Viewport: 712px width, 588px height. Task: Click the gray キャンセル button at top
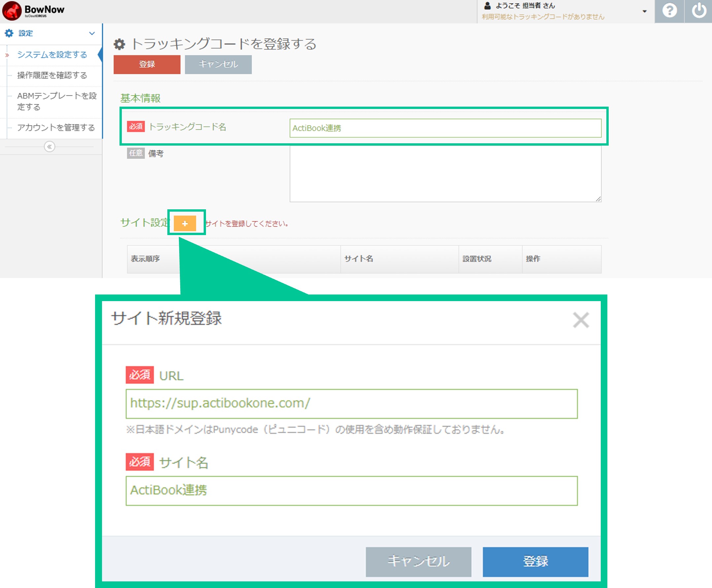pyautogui.click(x=219, y=64)
